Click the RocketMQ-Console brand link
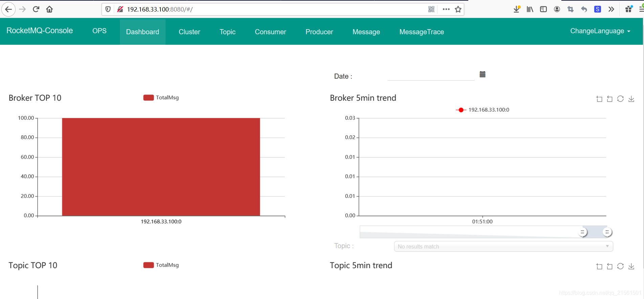 click(x=40, y=31)
